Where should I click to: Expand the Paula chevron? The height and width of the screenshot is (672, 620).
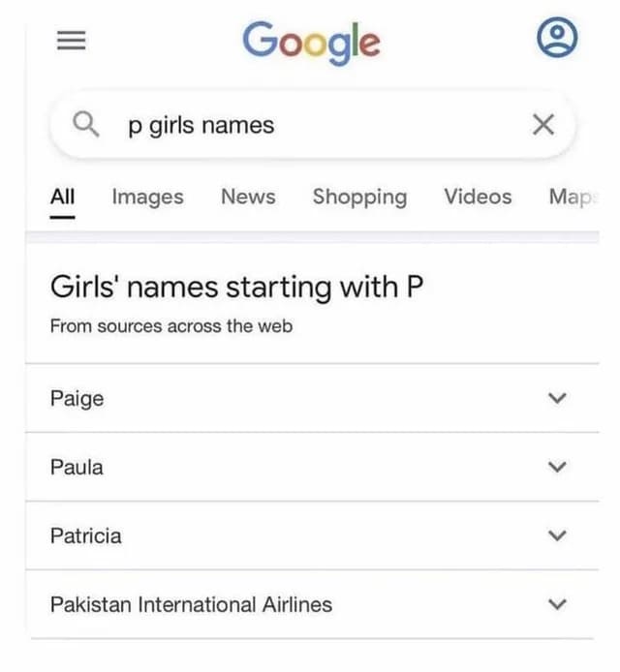coord(557,467)
